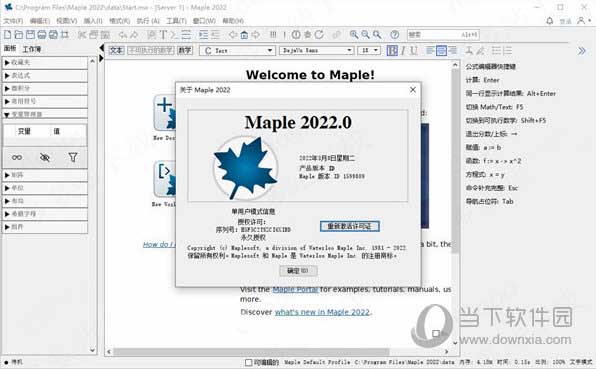596x369 pixels.
Task: Open the "what's new in Maple 2022" link
Action: (322, 312)
